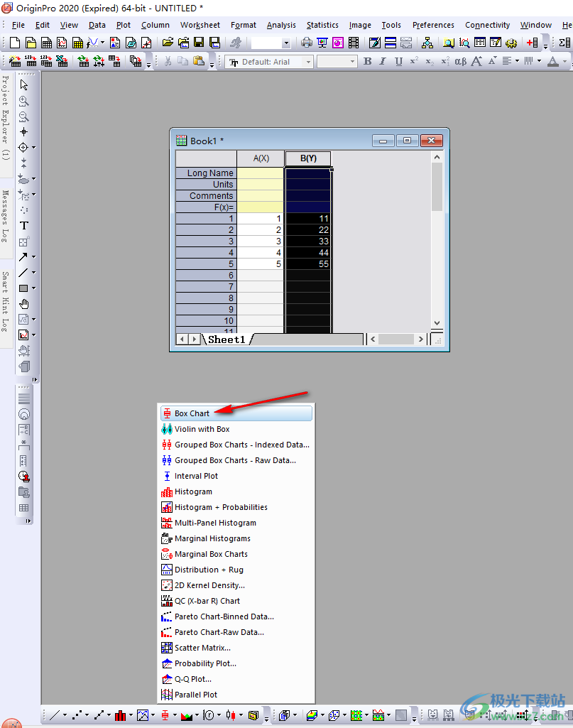
Task: Choose Violin with Box plot option
Action: (x=236, y=429)
